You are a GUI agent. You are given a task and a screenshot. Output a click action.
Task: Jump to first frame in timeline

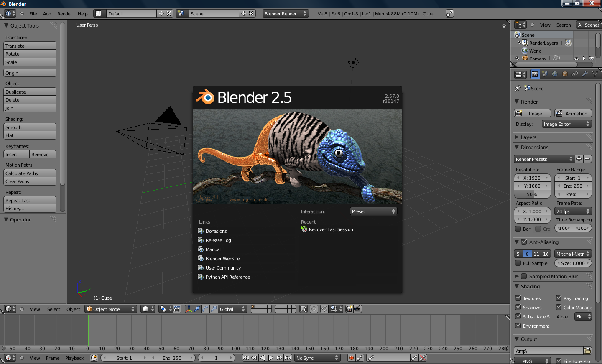click(x=246, y=358)
